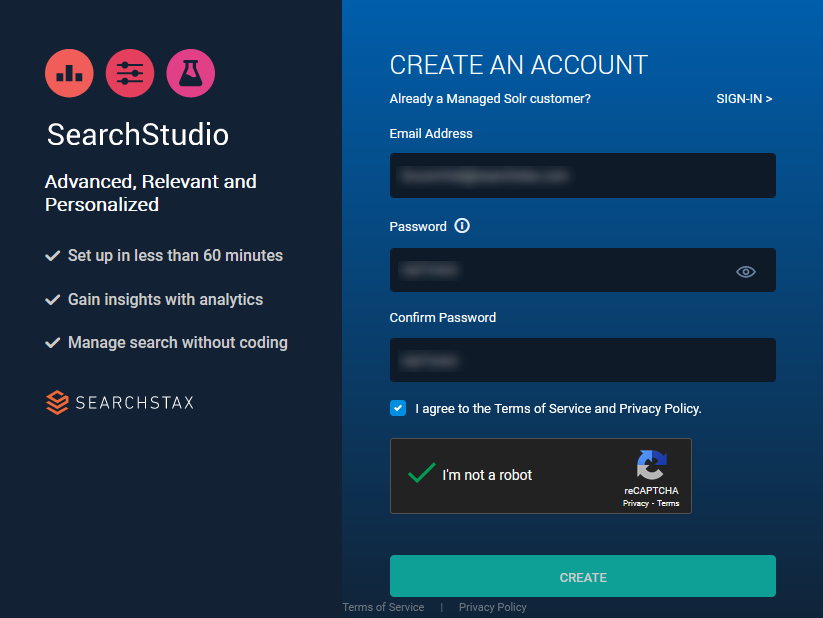
Task: Open the footer Terms of Service link
Action: pyautogui.click(x=383, y=607)
